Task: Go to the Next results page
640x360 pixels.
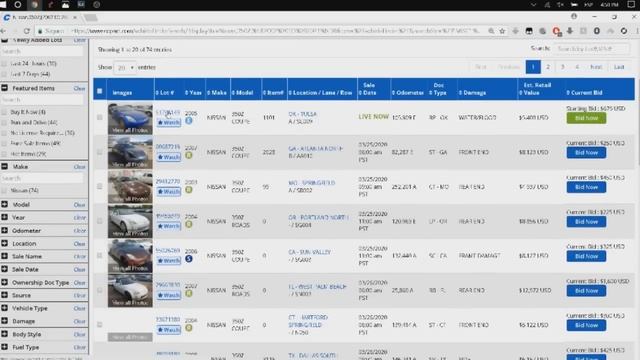Action: (596, 67)
